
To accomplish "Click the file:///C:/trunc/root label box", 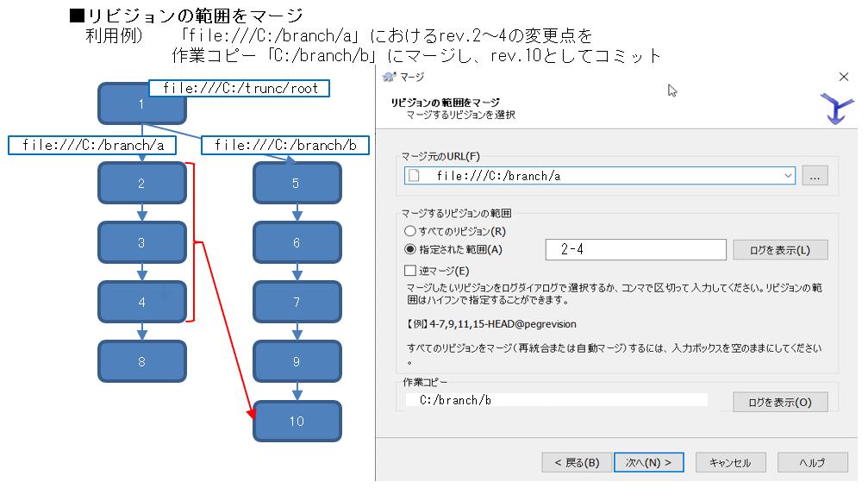I will pyautogui.click(x=240, y=88).
